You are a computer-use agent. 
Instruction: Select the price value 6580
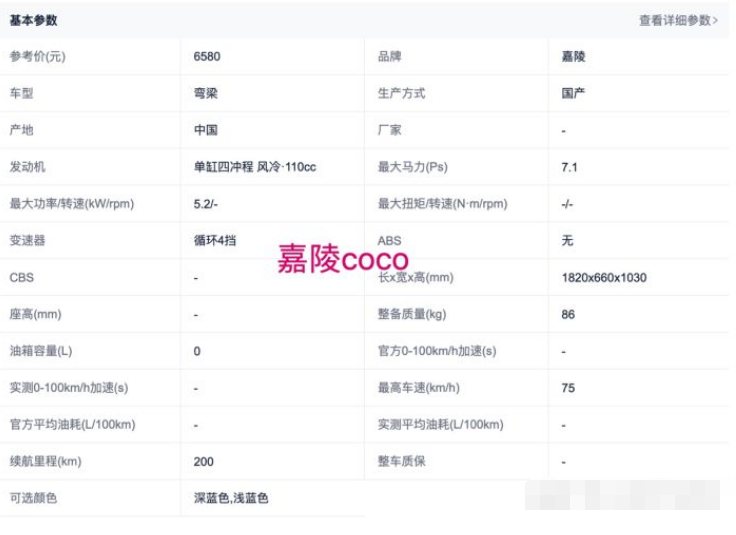(207, 56)
